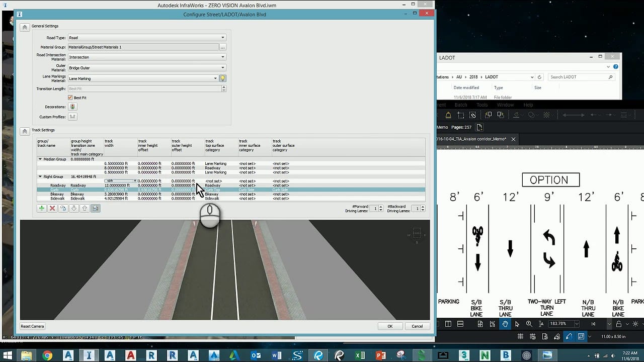The width and height of the screenshot is (644, 362).
Task: Toggle the grid icon in Bluebeam status bar
Action: [x=521, y=336]
